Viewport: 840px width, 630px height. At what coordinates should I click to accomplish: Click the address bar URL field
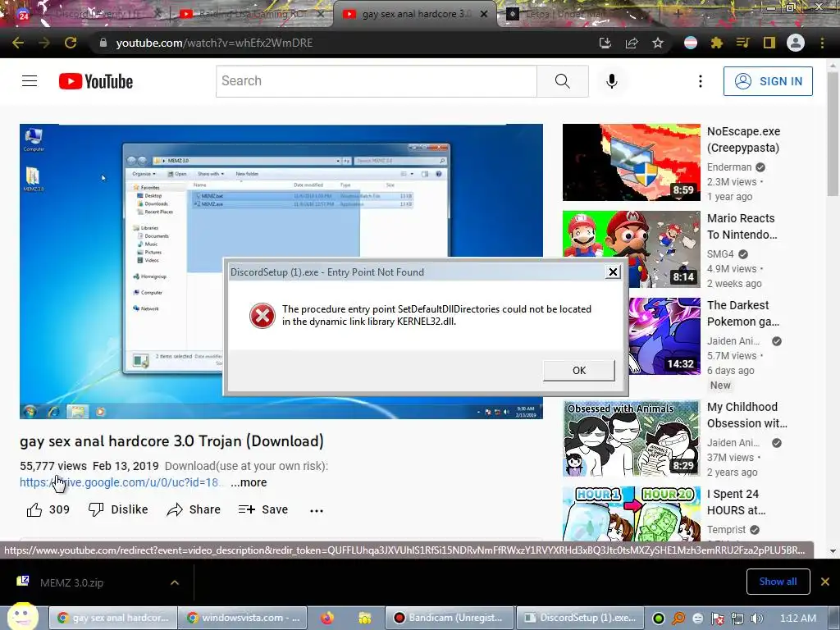pos(343,43)
